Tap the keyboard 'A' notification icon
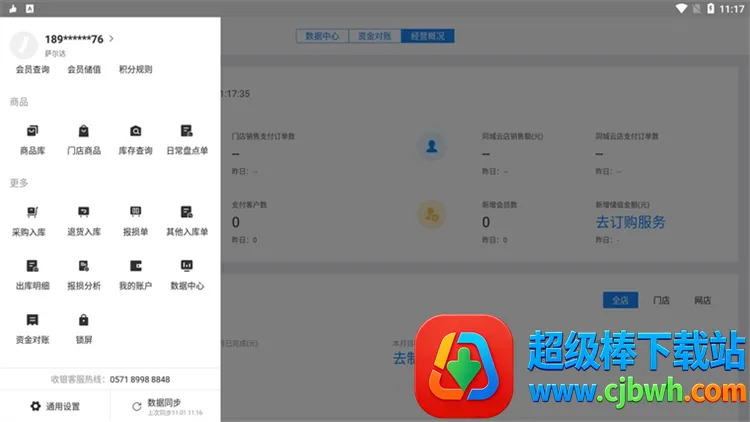The image size is (750, 422). [30, 9]
